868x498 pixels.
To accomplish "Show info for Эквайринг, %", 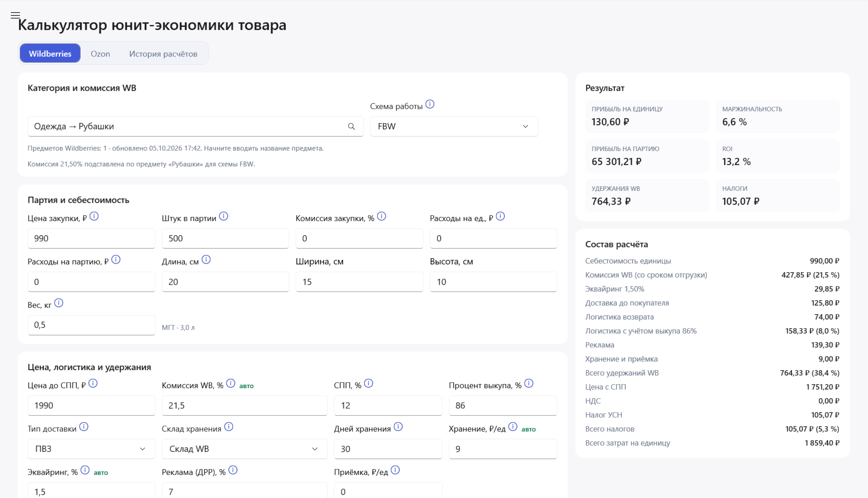I will 85,470.
